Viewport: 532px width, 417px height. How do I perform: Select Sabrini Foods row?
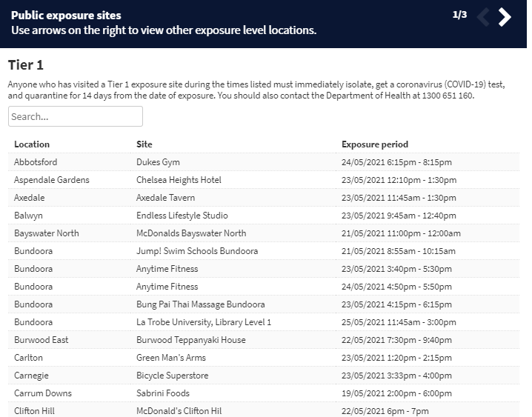pos(264,393)
